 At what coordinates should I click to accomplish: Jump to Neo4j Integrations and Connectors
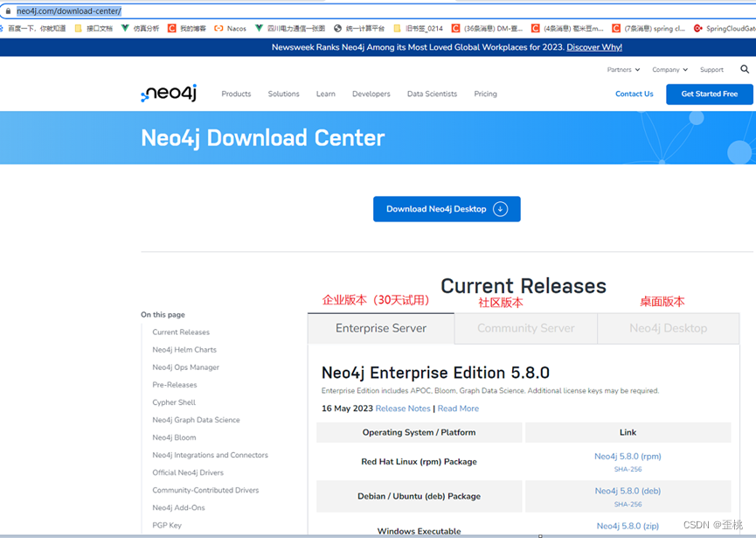coord(211,455)
